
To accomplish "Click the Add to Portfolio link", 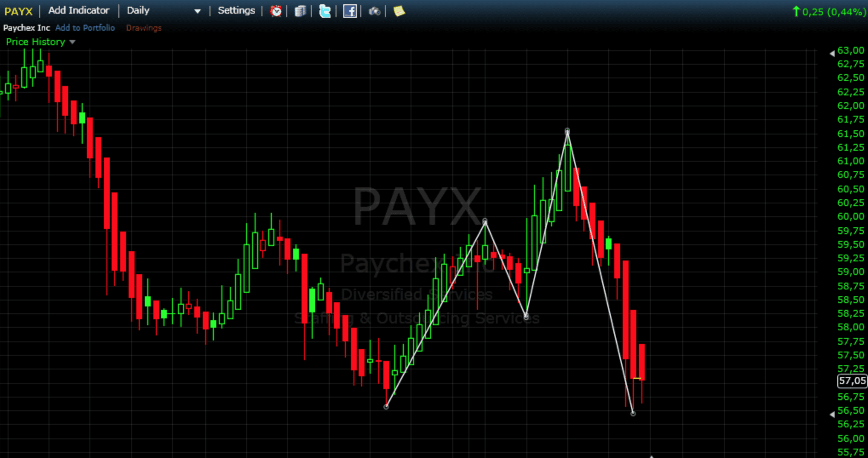I will pos(85,28).
